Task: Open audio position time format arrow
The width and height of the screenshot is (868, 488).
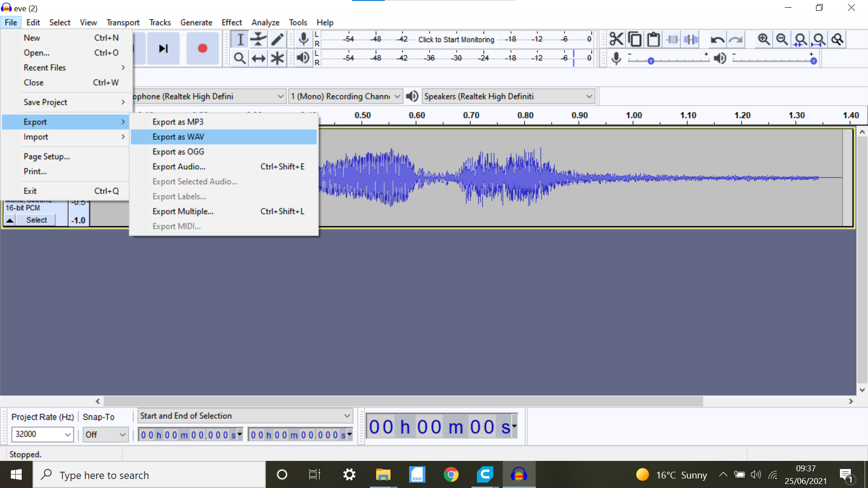Action: (x=514, y=426)
